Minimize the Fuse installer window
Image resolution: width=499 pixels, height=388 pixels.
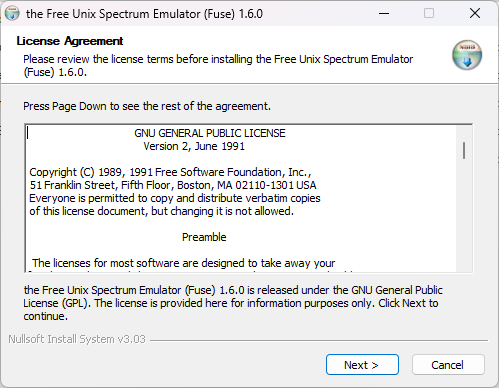pos(384,13)
